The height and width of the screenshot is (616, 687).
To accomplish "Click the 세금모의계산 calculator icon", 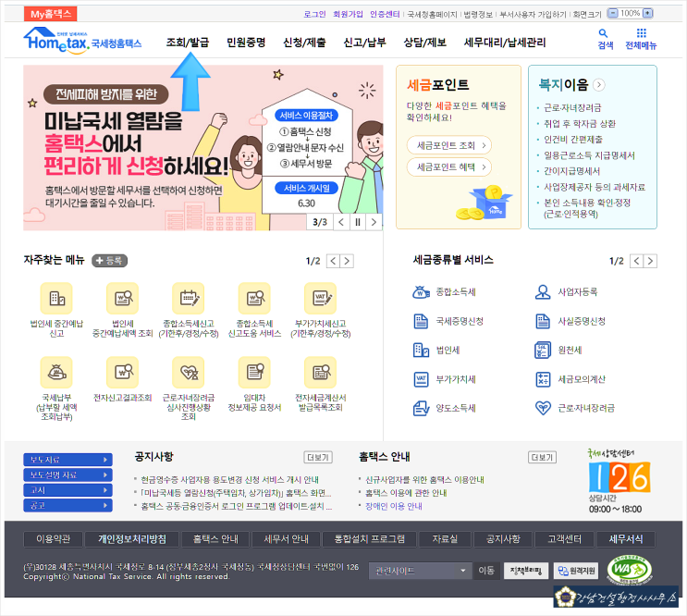I will click(543, 379).
